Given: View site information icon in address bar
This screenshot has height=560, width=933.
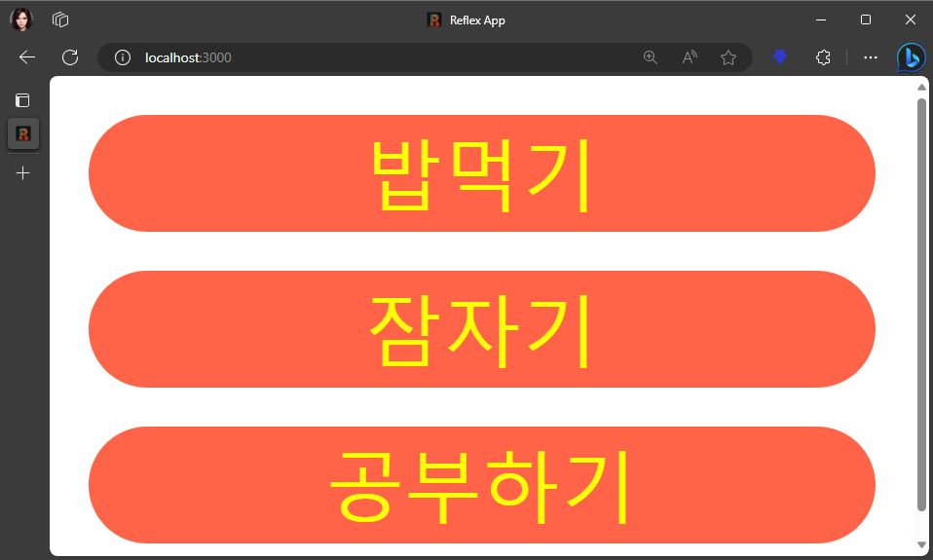Looking at the screenshot, I should (123, 57).
